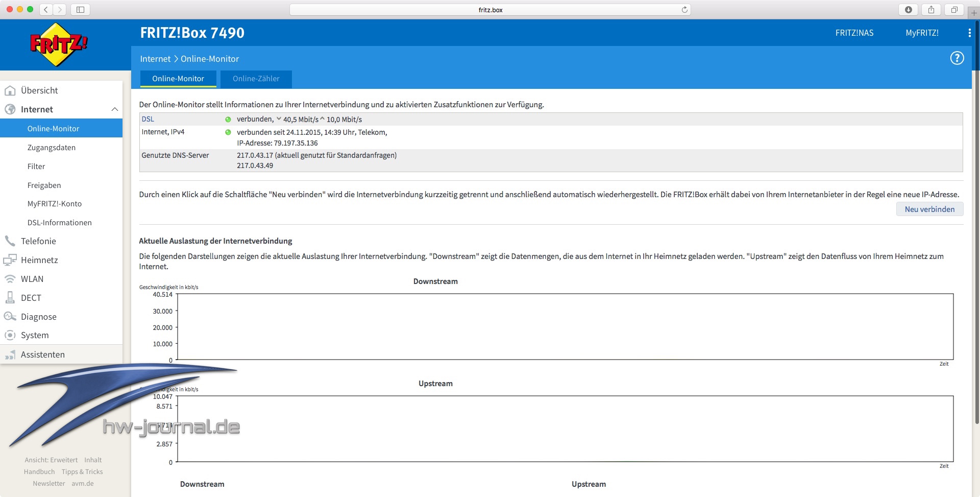The image size is (980, 497).
Task: Click the WLAN wifi icon
Action: click(x=10, y=279)
